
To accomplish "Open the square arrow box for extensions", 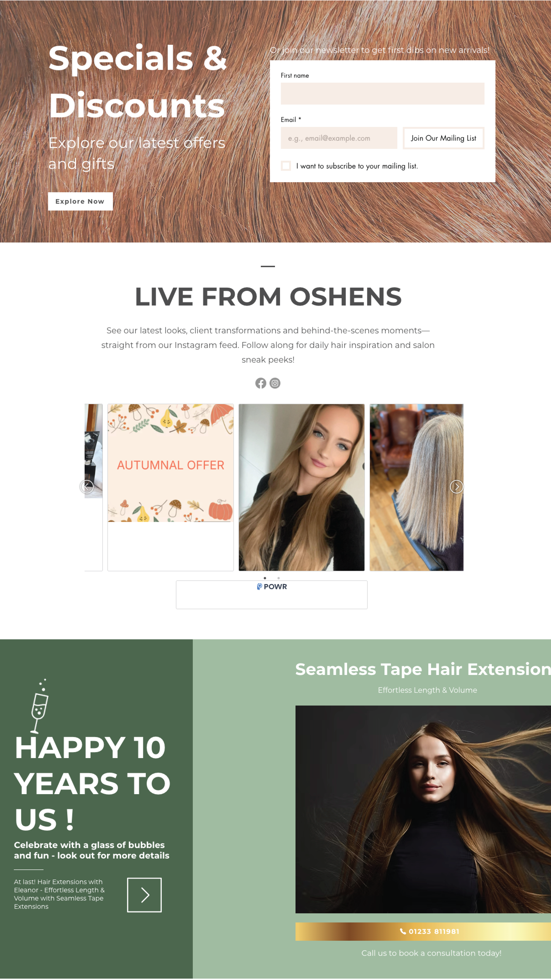I will pyautogui.click(x=144, y=895).
